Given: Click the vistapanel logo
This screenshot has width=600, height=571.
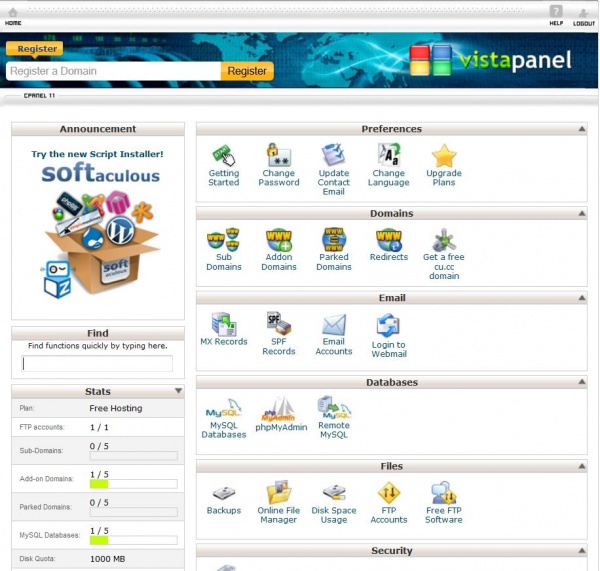Looking at the screenshot, I should coord(491,60).
